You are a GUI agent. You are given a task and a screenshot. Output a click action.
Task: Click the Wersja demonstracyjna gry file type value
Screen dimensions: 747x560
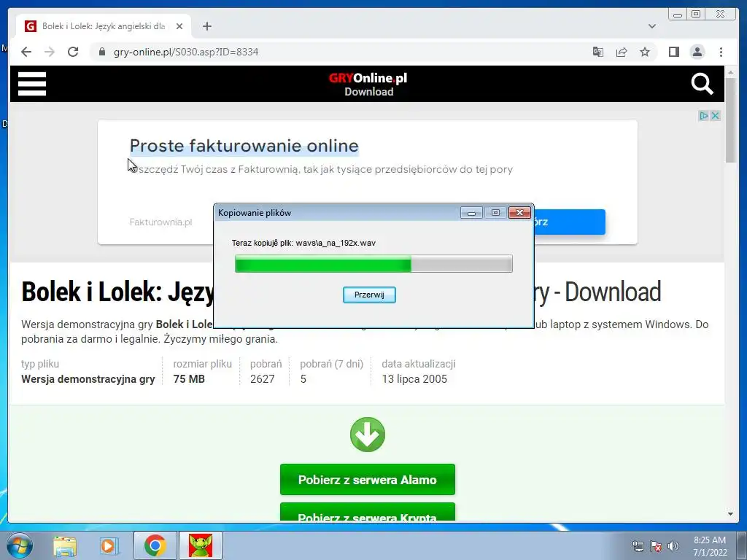pyautogui.click(x=88, y=379)
